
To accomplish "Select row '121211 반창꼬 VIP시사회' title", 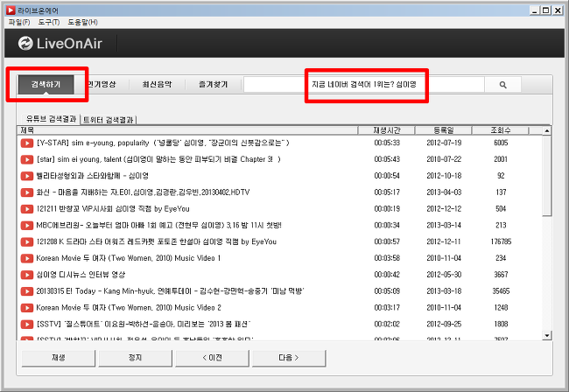I will click(x=113, y=209).
